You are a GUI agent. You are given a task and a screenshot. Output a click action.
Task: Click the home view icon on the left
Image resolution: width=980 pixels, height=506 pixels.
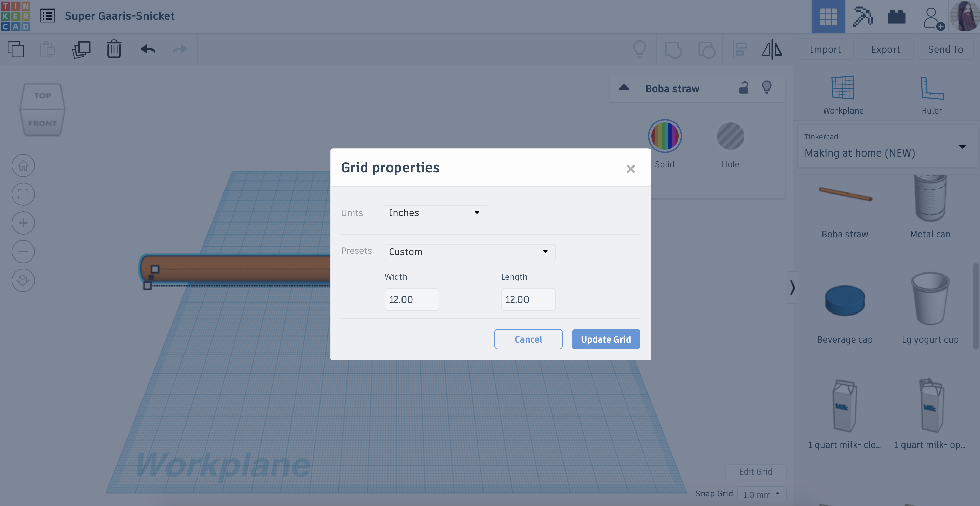(23, 165)
